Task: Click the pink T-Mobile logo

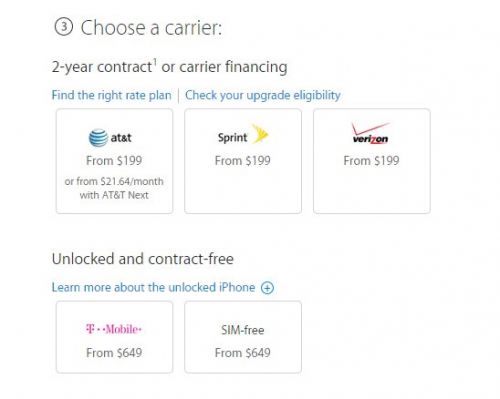Action: click(x=114, y=329)
